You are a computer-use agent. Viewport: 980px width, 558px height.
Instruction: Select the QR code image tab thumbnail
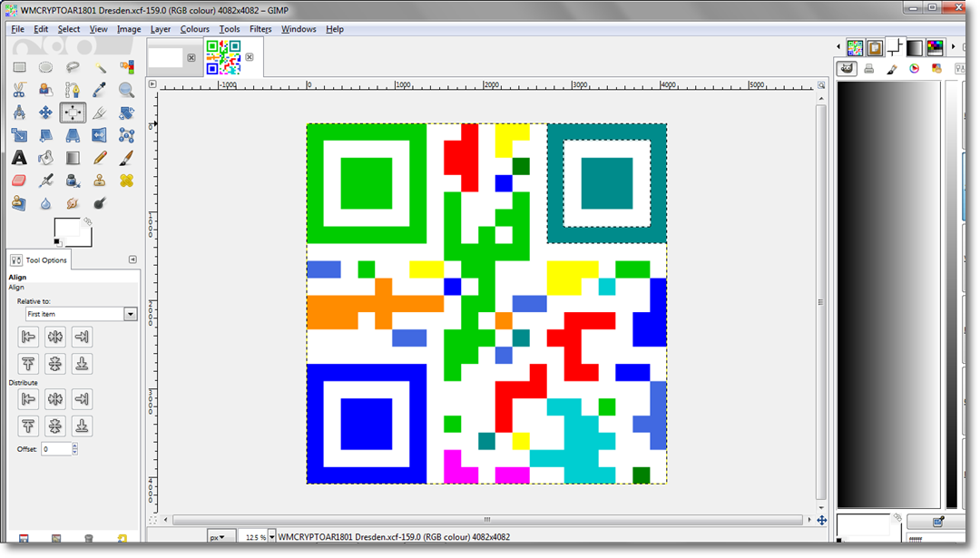pyautogui.click(x=223, y=57)
